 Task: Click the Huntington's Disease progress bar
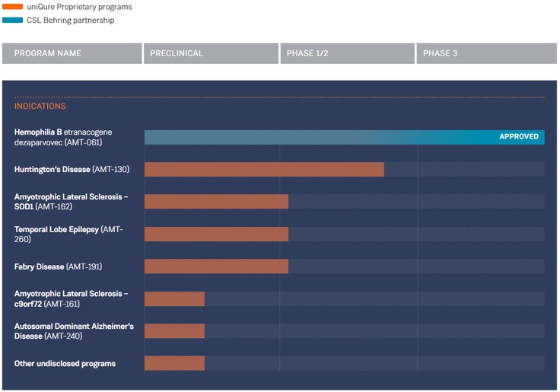click(264, 170)
